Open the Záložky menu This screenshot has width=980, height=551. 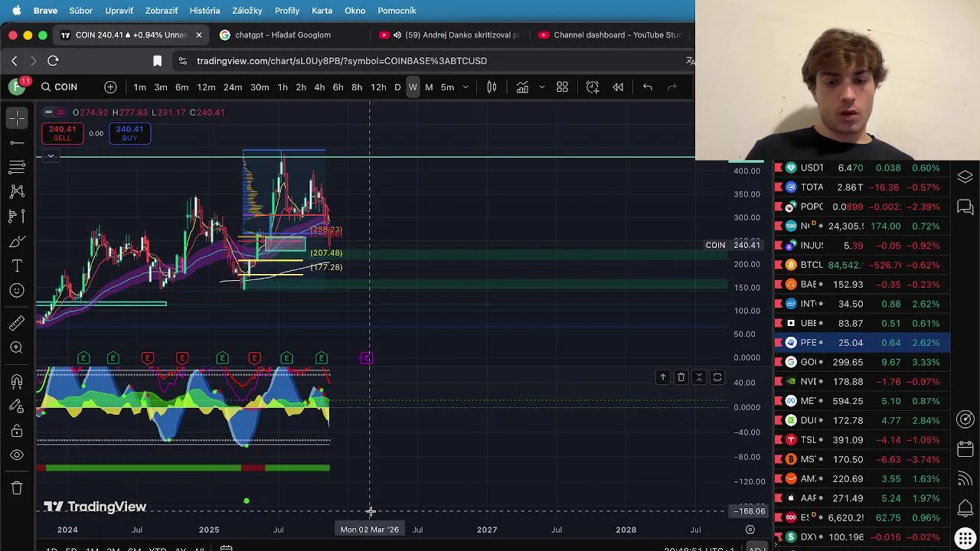pyautogui.click(x=247, y=11)
